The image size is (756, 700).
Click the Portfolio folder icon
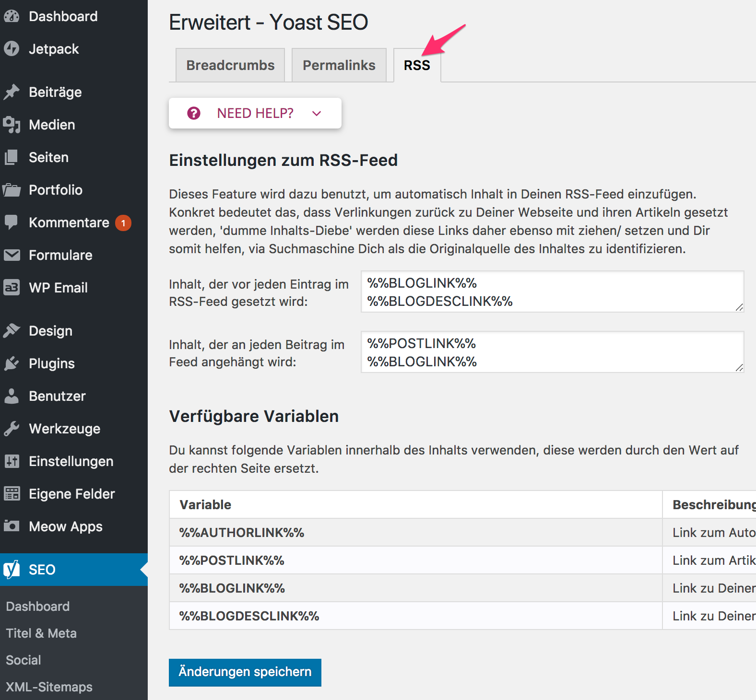click(12, 190)
